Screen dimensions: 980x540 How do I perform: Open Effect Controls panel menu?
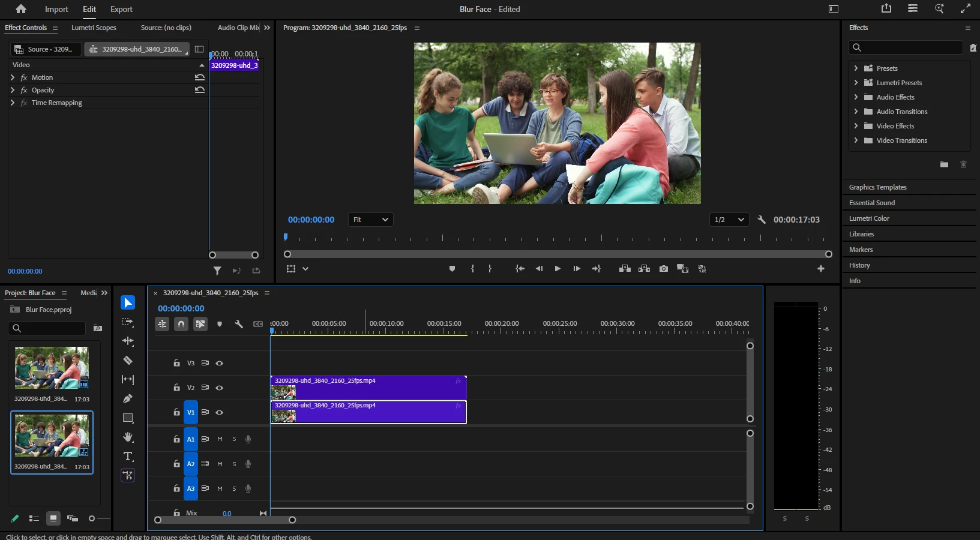[55, 28]
